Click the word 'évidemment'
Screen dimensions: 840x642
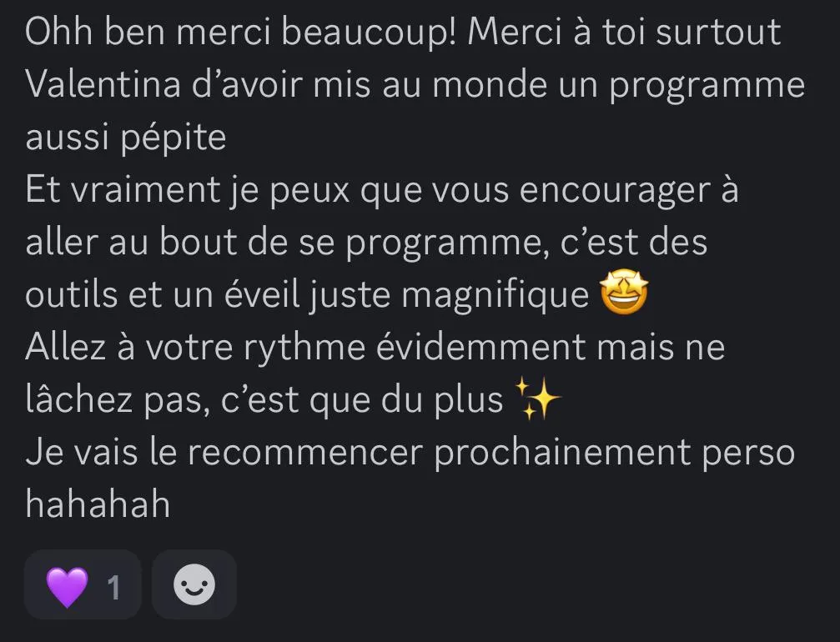pos(481,347)
